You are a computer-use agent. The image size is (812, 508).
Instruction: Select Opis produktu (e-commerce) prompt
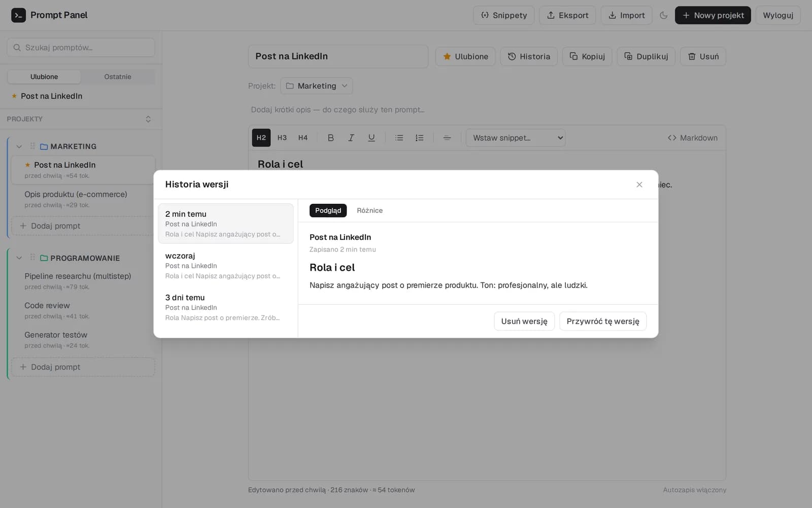[83, 199]
